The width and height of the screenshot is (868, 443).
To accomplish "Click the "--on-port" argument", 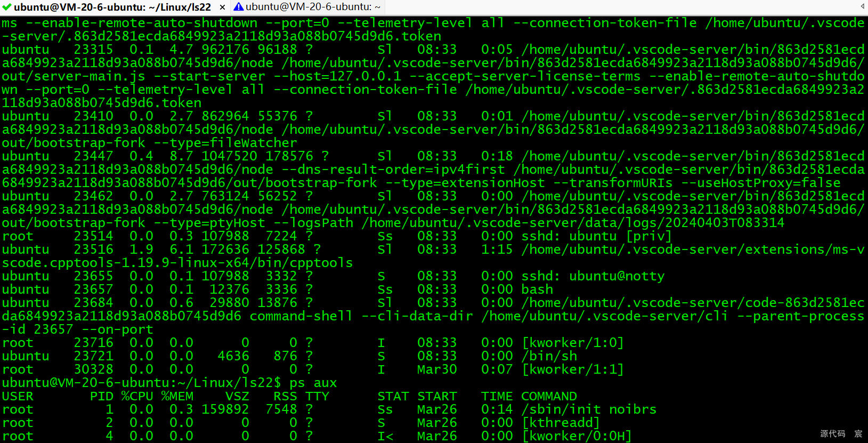I will (117, 329).
